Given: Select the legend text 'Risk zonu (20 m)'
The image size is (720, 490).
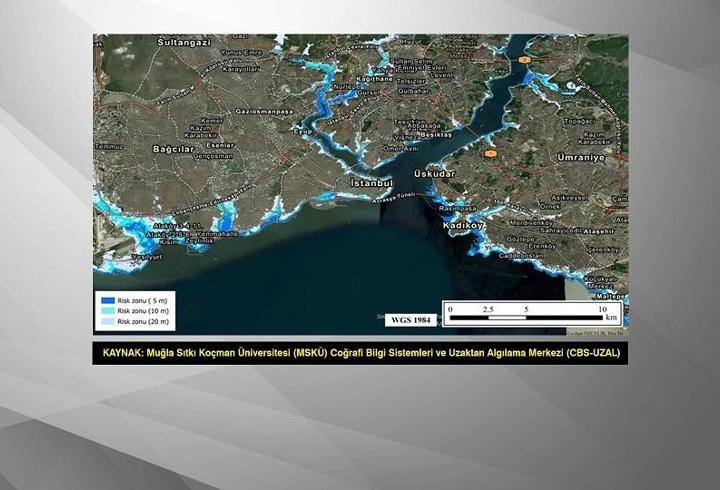Looking at the screenshot, I should point(143,321).
